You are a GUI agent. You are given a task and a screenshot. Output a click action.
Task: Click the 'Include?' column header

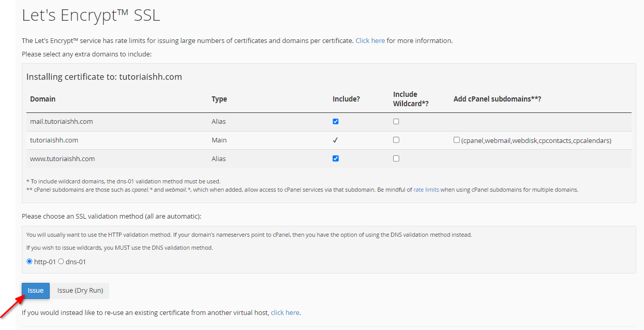pyautogui.click(x=346, y=98)
